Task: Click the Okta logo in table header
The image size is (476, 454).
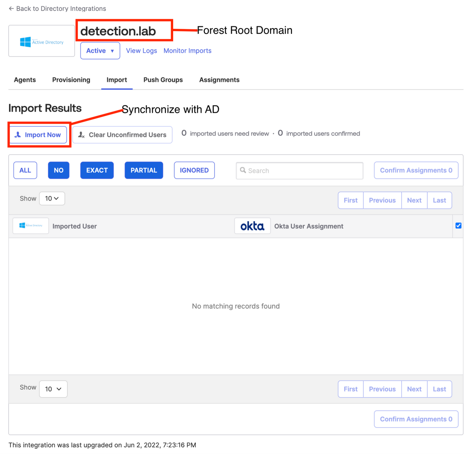Action: (253, 226)
